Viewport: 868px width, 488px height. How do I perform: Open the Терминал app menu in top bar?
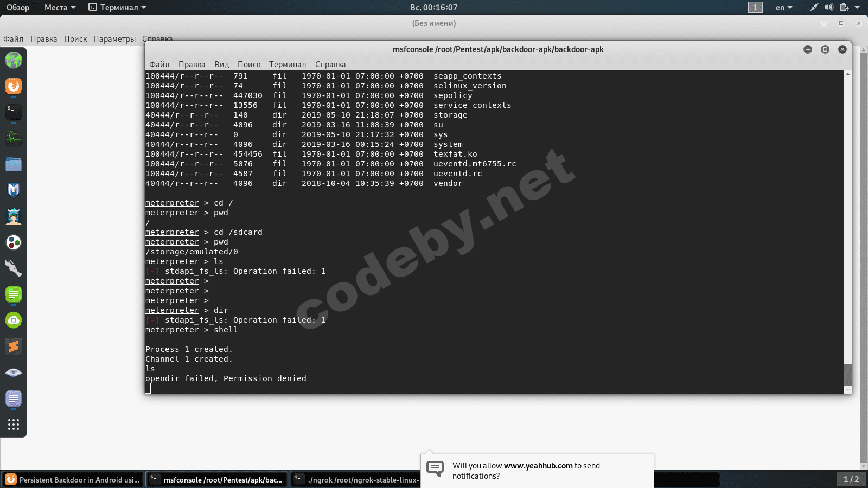(x=117, y=8)
